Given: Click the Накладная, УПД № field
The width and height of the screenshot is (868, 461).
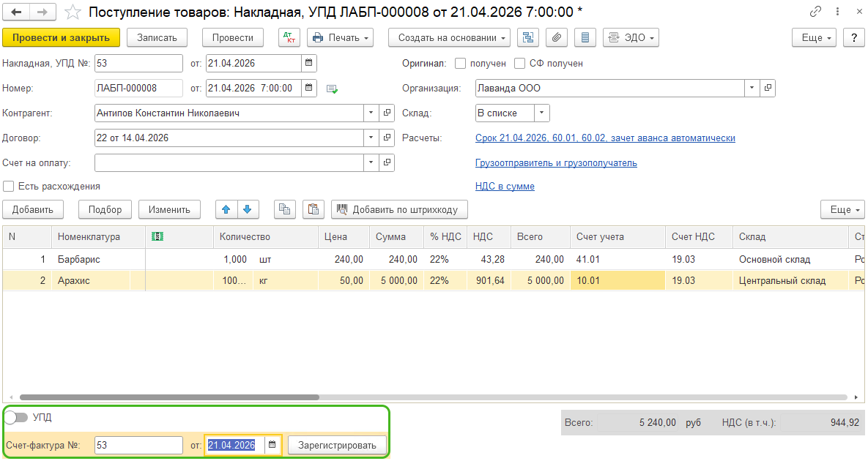Looking at the screenshot, I should coord(138,63).
